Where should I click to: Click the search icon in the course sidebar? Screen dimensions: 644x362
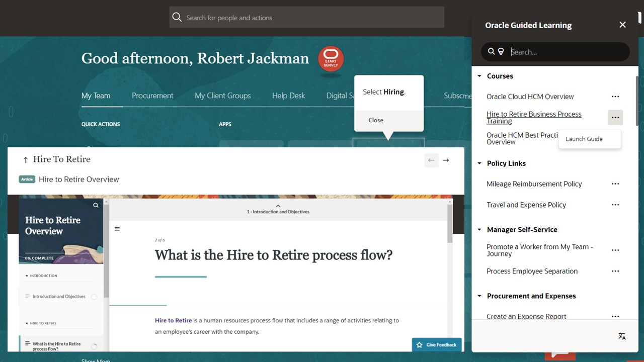96,205
